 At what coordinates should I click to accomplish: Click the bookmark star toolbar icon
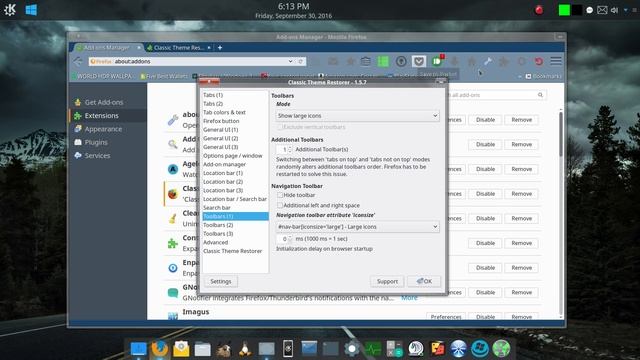[351, 61]
